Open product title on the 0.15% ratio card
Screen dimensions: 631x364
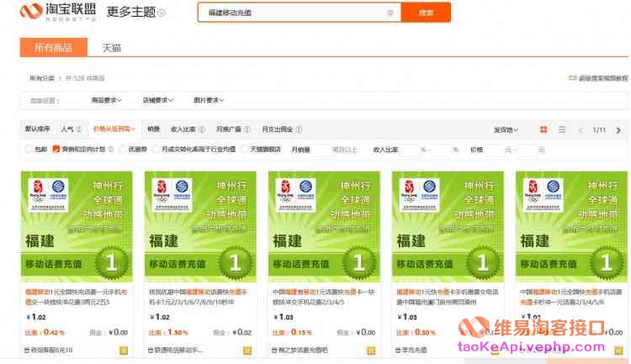[x=324, y=297]
